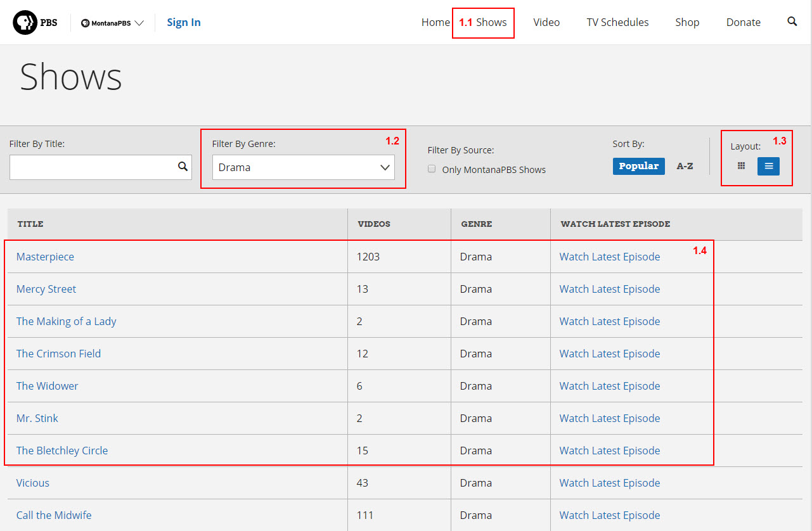Open The Bletchley Circle show
Image resolution: width=812 pixels, height=531 pixels.
[62, 451]
